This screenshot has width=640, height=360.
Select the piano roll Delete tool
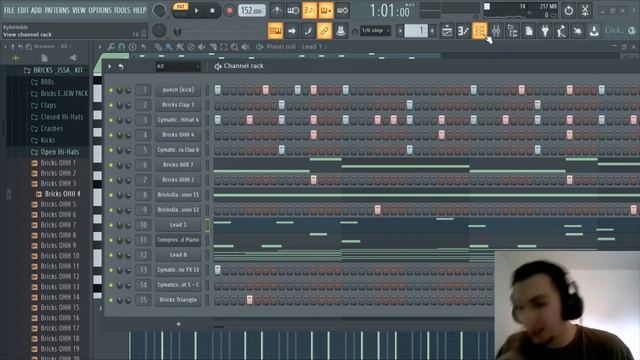pos(191,47)
